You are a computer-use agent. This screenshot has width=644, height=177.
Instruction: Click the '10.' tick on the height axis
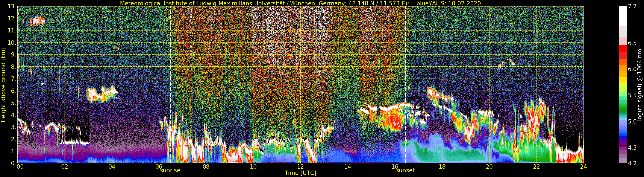(x=12, y=43)
